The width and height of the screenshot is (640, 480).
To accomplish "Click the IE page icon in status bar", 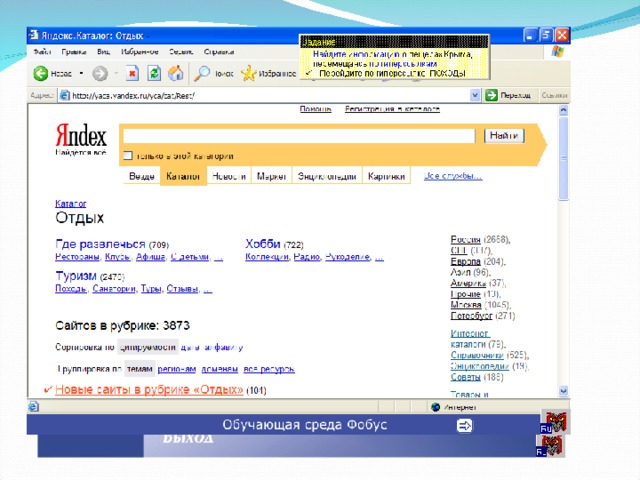I will point(33,407).
